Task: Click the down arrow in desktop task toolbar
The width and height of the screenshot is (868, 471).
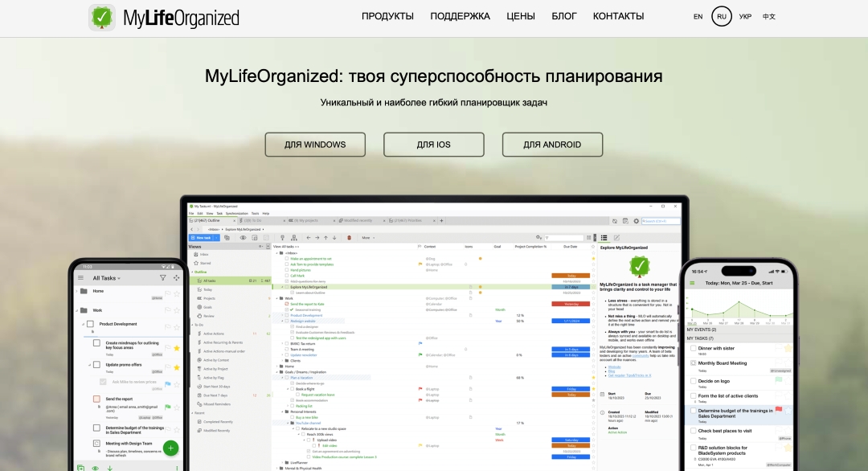Action: click(334, 237)
